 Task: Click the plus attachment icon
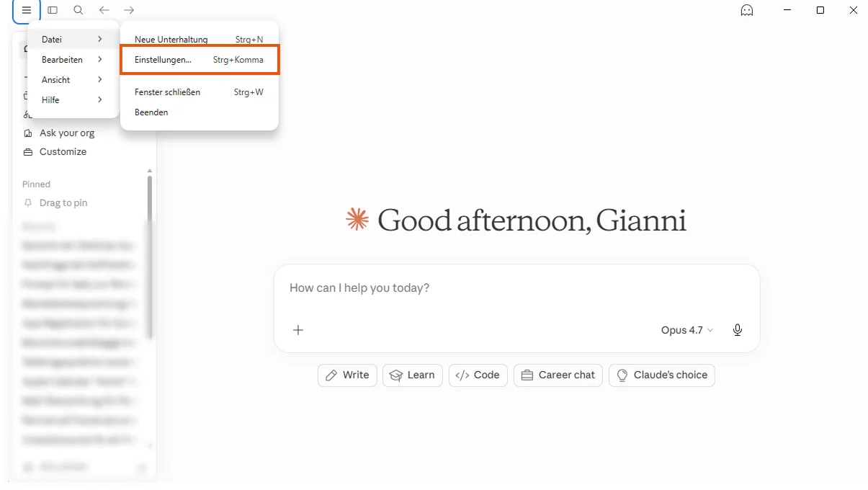[298, 330]
